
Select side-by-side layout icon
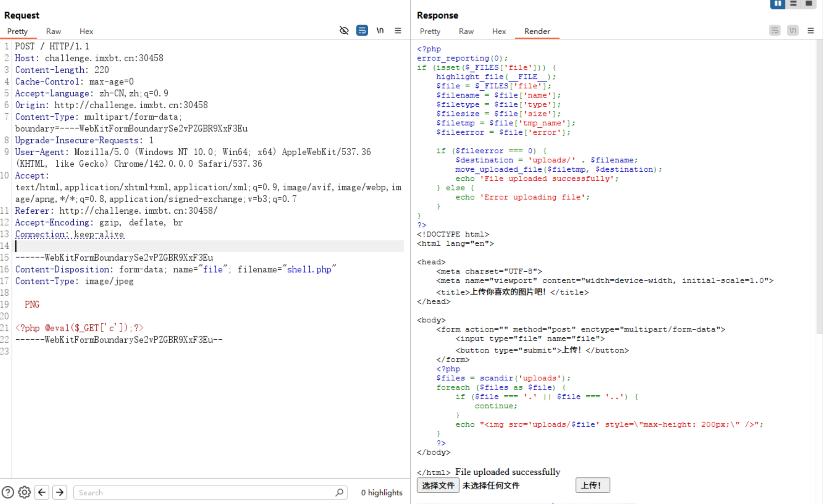[777, 4]
